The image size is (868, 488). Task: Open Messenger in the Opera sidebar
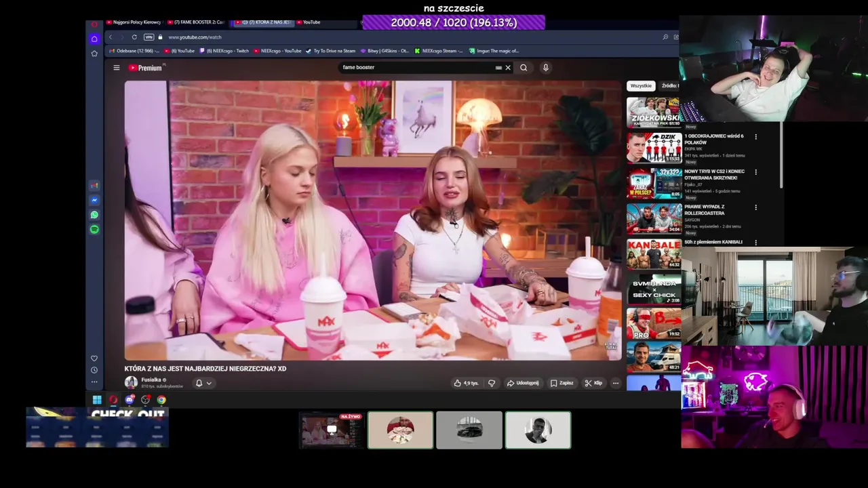coord(94,200)
